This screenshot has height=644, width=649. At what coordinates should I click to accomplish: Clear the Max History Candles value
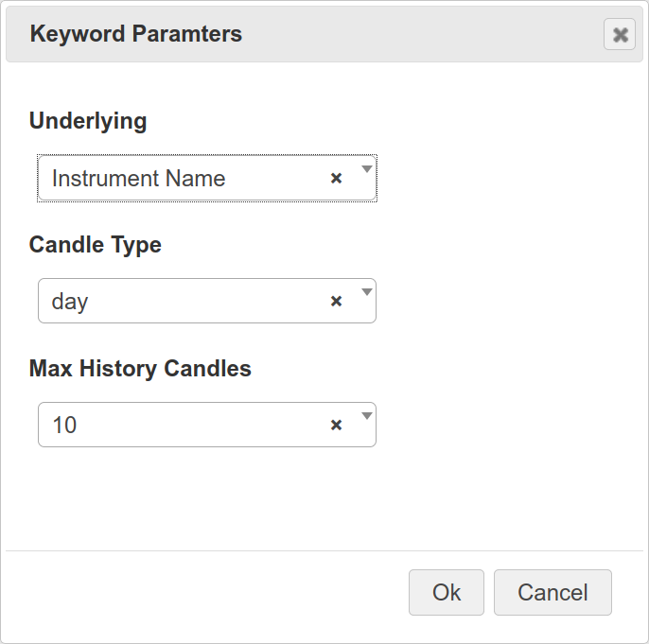336,426
